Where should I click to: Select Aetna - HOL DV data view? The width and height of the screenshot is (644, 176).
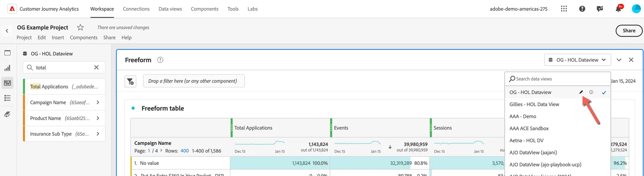(x=557, y=141)
